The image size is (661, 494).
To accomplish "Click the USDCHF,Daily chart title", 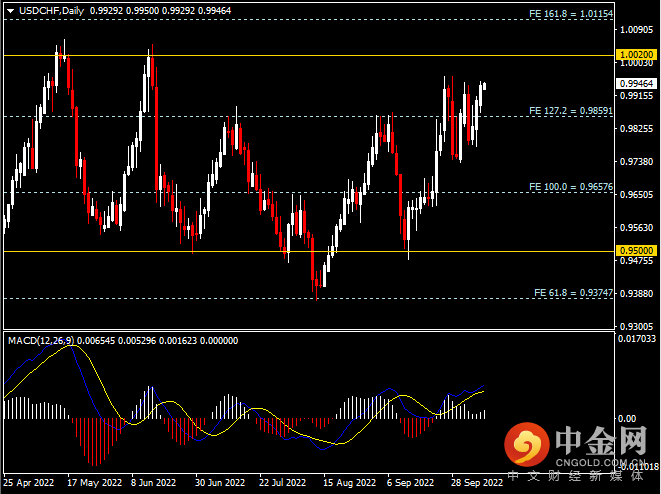I will [51, 11].
